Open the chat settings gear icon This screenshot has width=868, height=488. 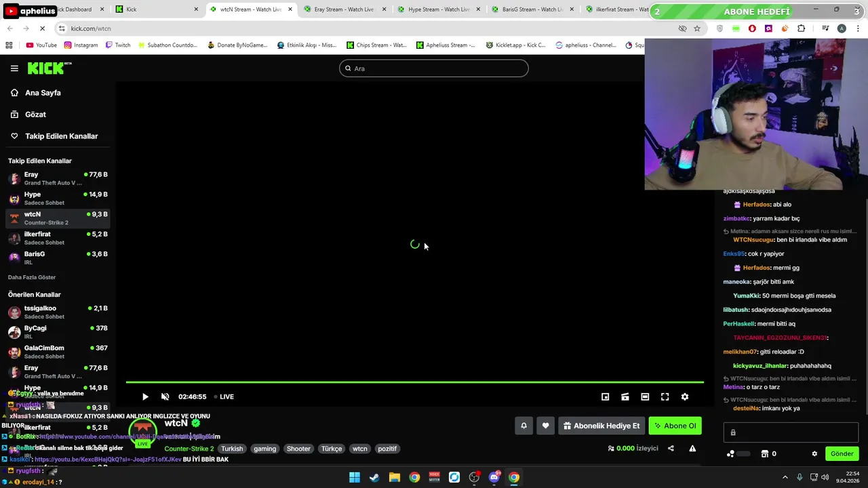point(814,454)
